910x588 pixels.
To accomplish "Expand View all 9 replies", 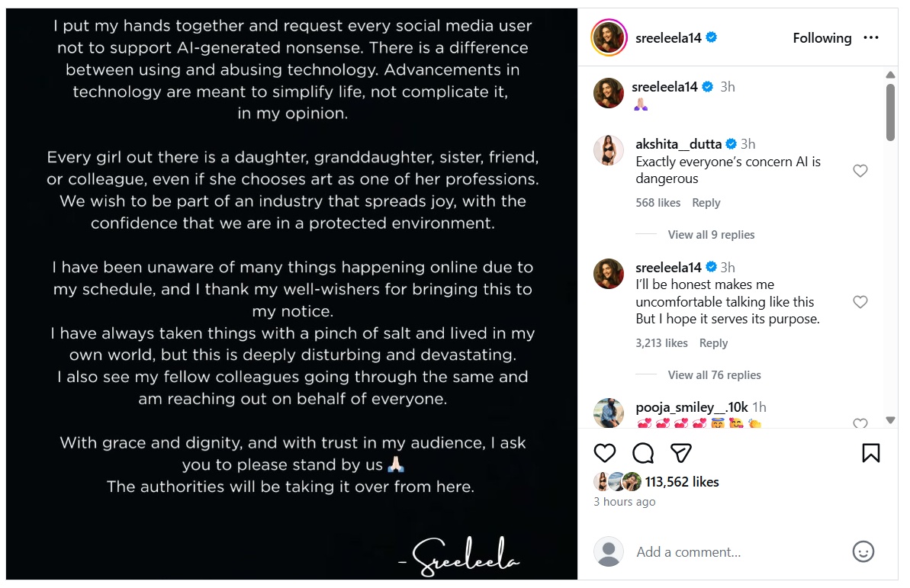I will (x=711, y=235).
